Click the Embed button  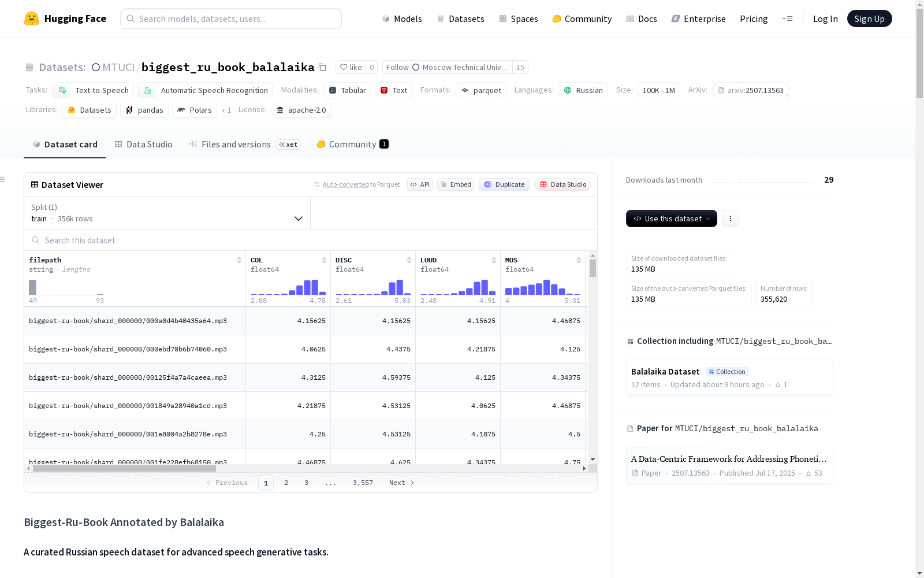(456, 184)
